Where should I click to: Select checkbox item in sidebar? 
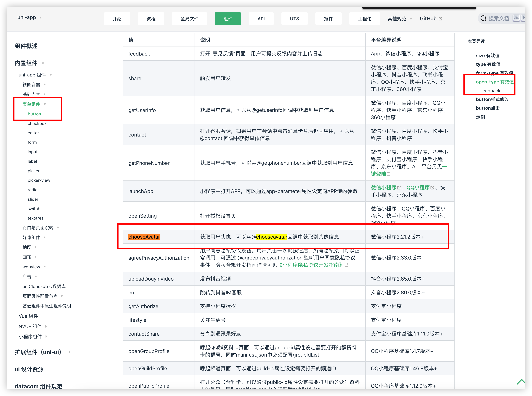37,123
